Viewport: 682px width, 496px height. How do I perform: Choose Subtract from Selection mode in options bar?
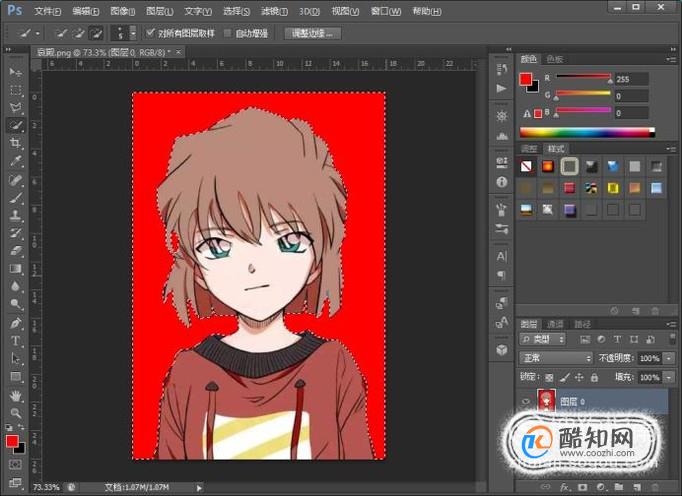coord(96,33)
